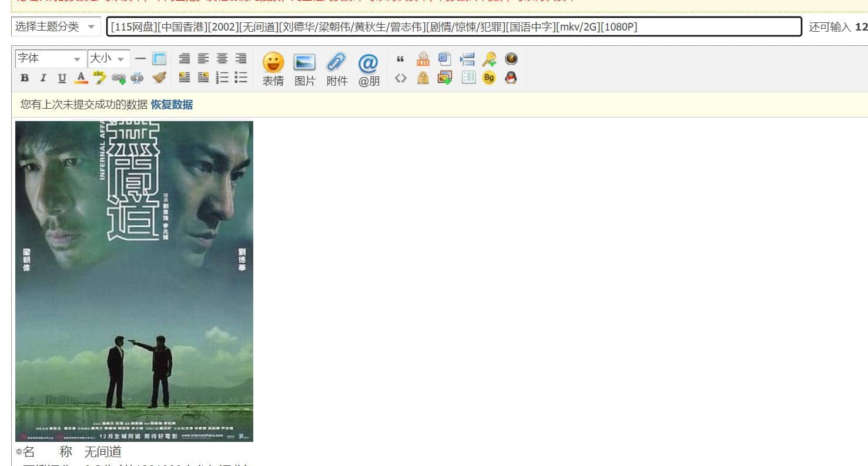
Task: Open the 表情 emoticon picker
Action: click(x=273, y=69)
